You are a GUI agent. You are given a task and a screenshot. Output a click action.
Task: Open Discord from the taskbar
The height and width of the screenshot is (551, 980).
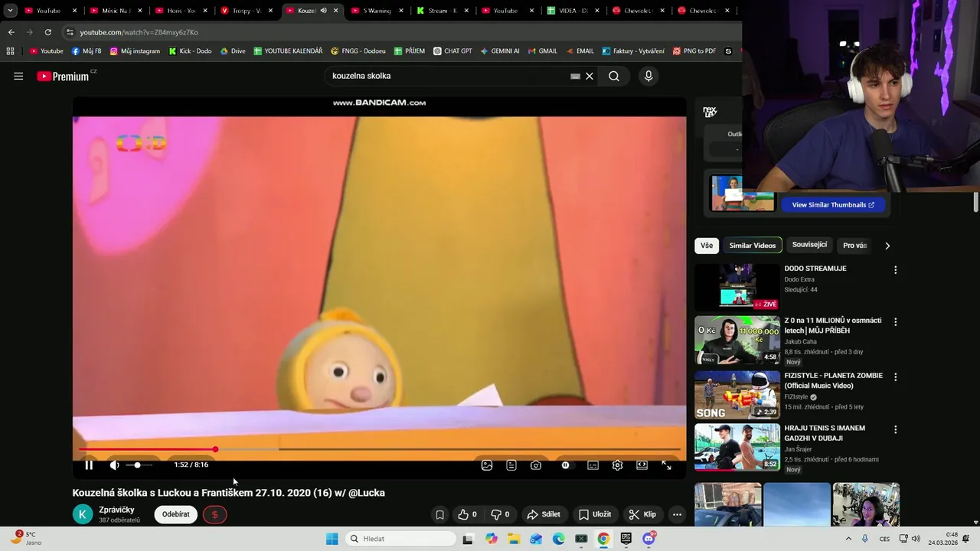(x=649, y=539)
